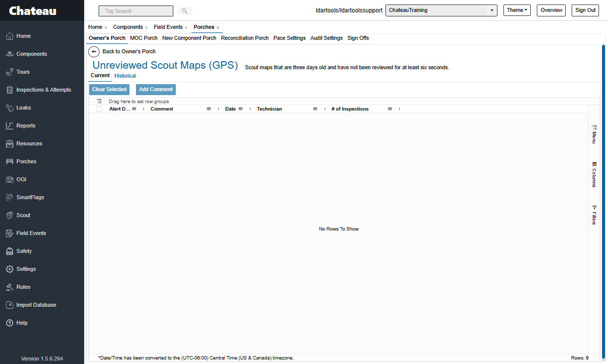Select the MOC Porch tab
The height and width of the screenshot is (364, 608).
(144, 38)
